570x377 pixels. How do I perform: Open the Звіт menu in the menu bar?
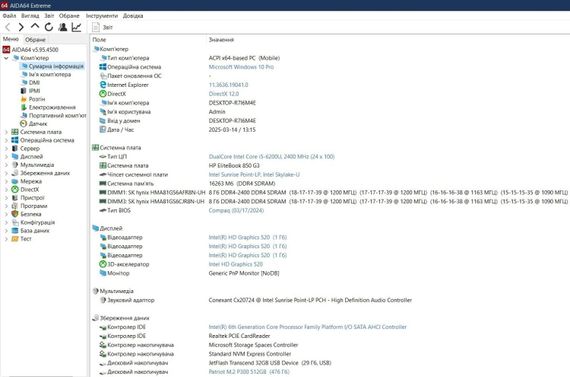click(49, 16)
